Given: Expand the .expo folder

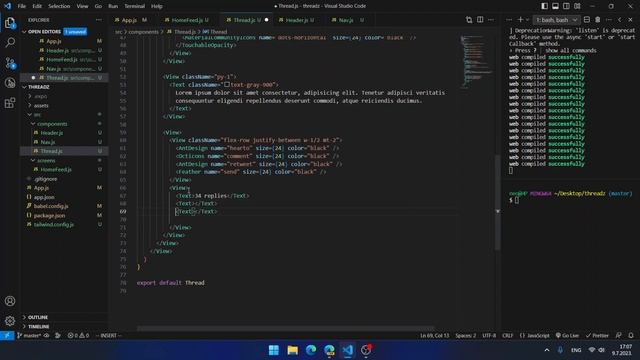Looking at the screenshot, I should pyautogui.click(x=30, y=96).
